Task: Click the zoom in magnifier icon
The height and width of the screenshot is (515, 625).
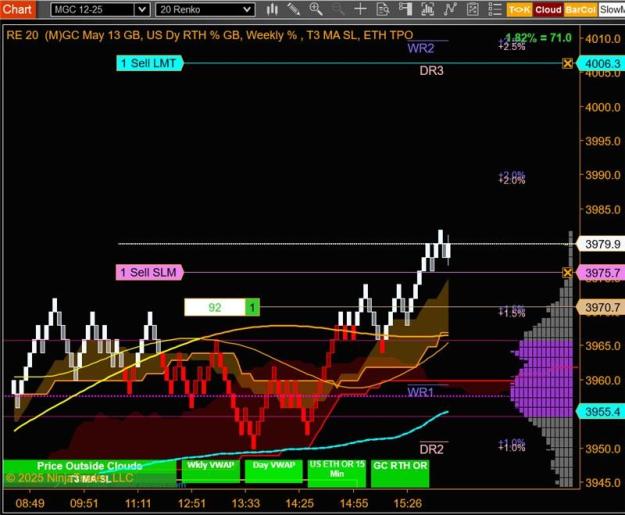Action: 316,9
